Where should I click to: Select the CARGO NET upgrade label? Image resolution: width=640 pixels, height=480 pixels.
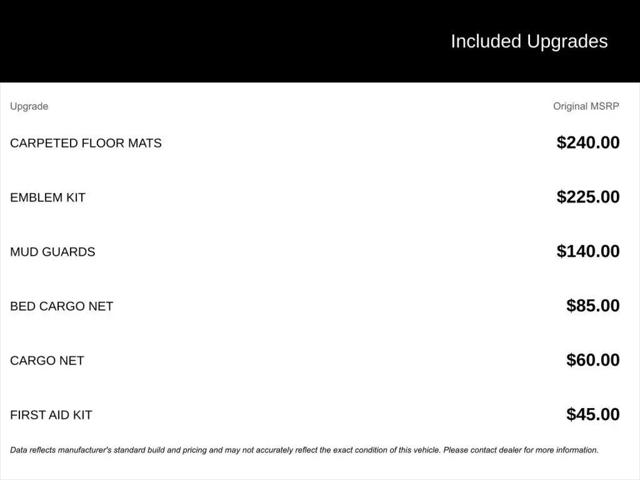(47, 360)
